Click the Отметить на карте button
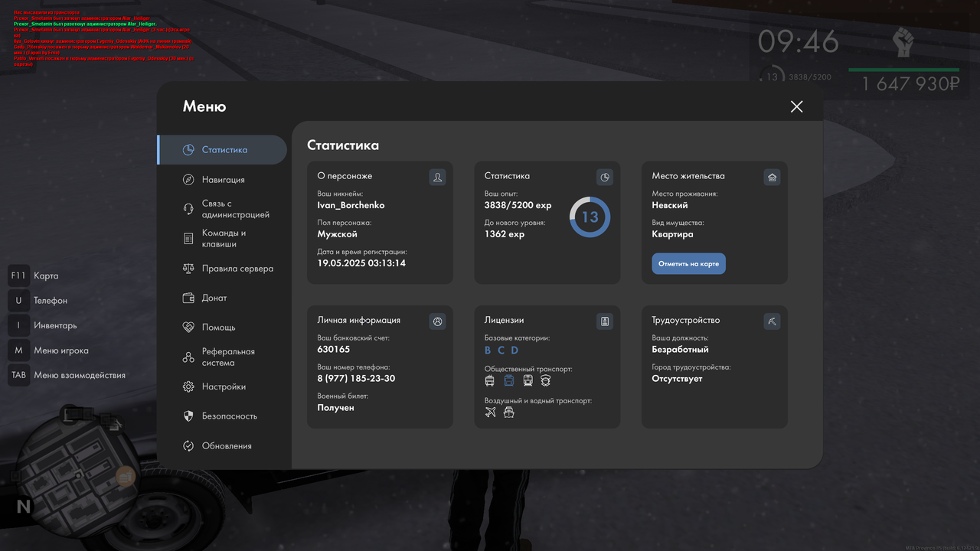 coord(688,264)
